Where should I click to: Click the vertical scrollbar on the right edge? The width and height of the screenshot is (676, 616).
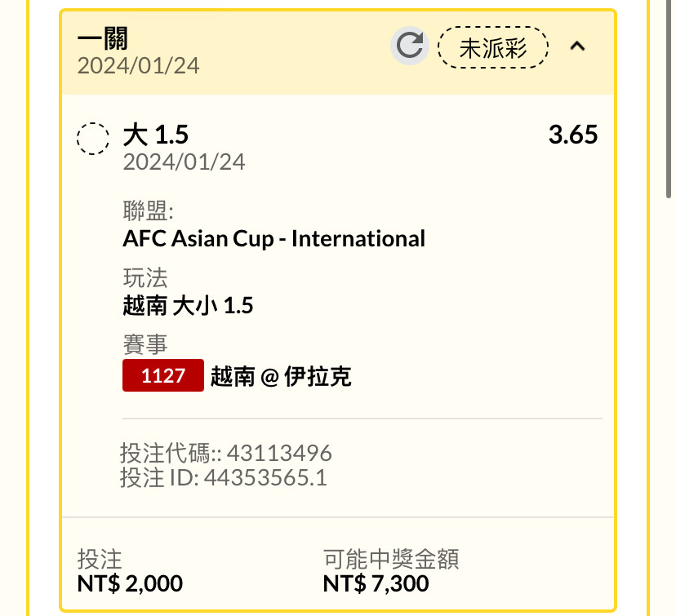click(668, 99)
